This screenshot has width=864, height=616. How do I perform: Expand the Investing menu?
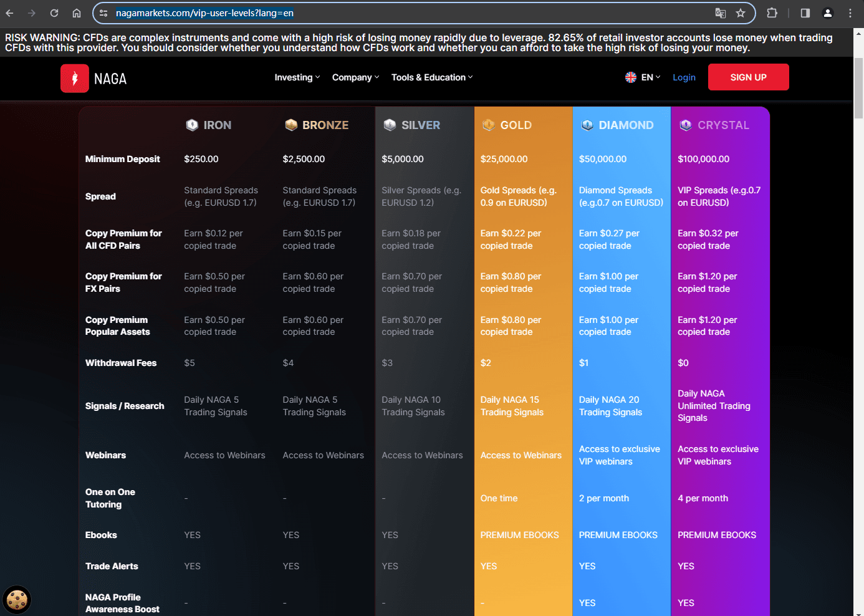[x=297, y=77]
